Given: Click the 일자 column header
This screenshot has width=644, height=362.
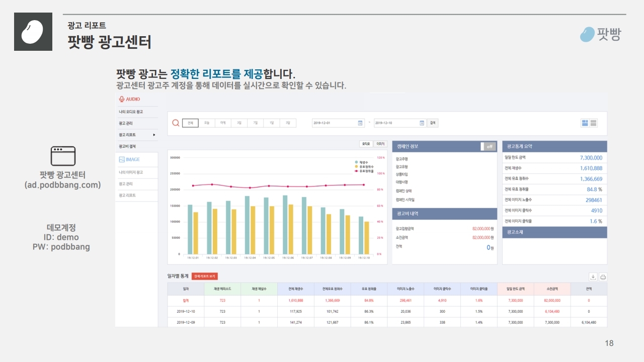Looking at the screenshot, I should pyautogui.click(x=186, y=289).
